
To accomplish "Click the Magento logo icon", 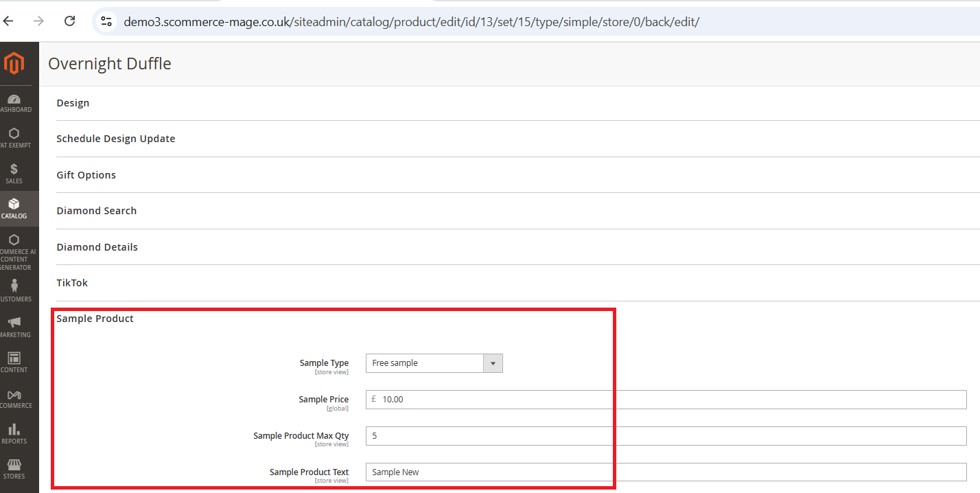I will click(x=14, y=64).
